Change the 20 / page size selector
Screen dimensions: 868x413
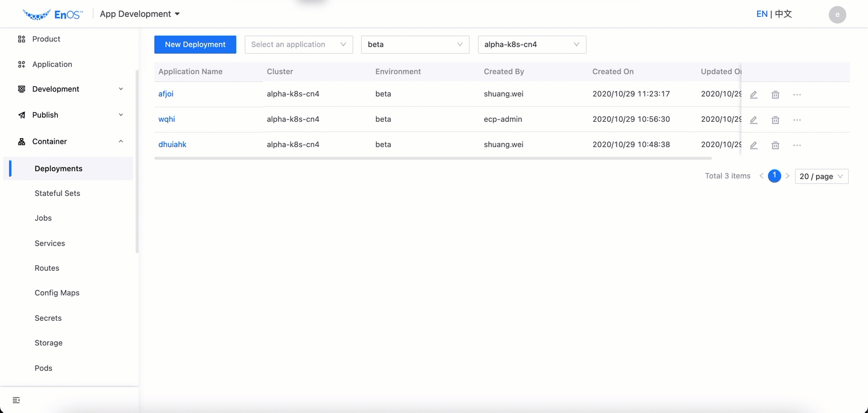point(822,176)
